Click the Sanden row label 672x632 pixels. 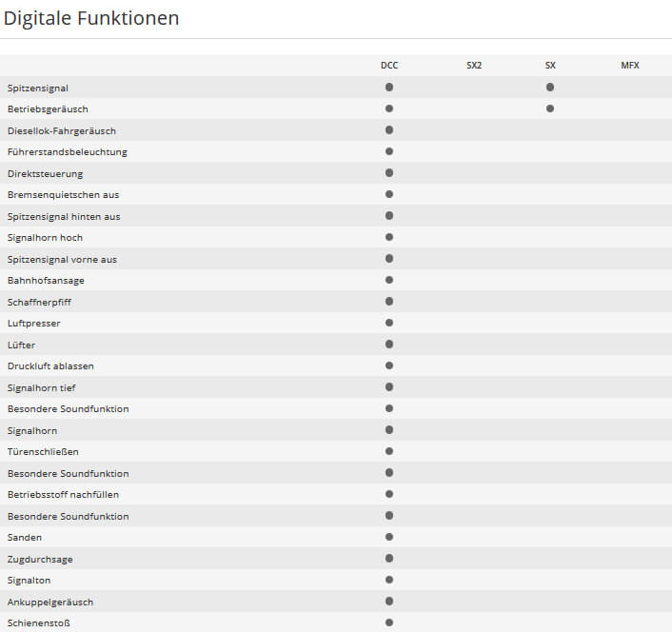(25, 538)
